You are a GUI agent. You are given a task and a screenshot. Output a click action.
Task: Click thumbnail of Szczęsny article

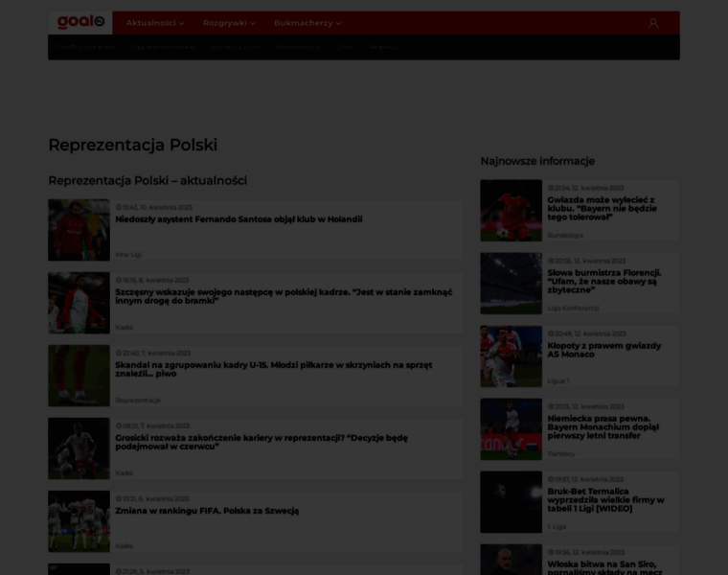[79, 303]
